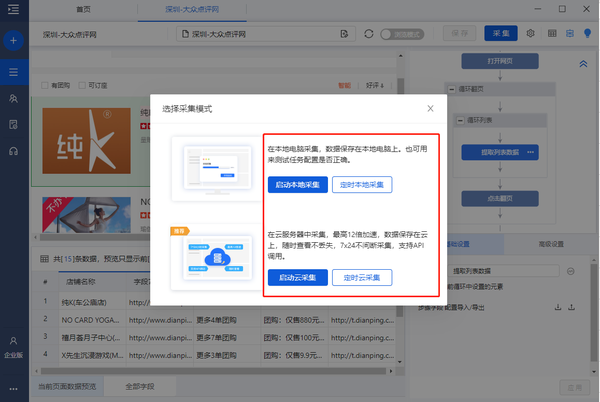Click the refresh page icon
The image size is (600, 402).
369,34
